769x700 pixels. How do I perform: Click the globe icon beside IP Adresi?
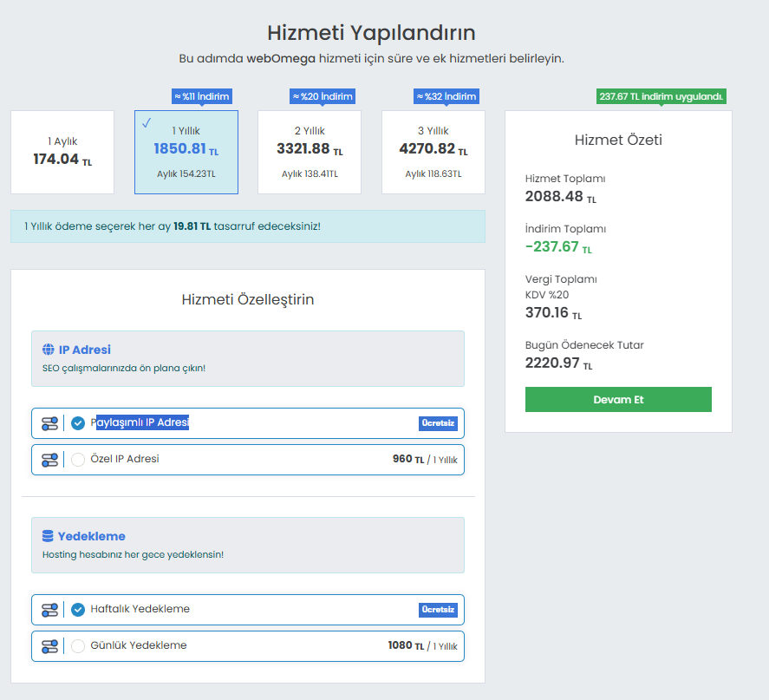coord(48,350)
